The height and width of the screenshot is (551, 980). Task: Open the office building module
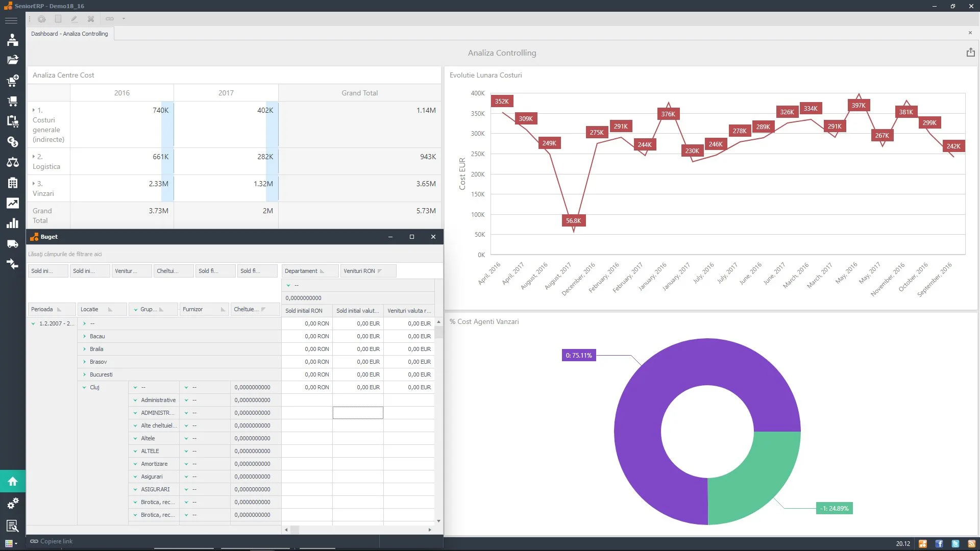point(12,183)
